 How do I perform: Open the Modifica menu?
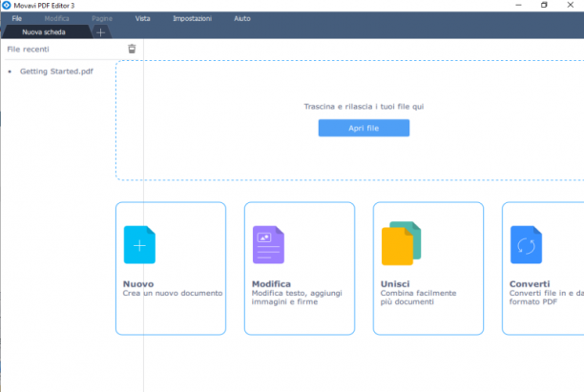(x=56, y=19)
